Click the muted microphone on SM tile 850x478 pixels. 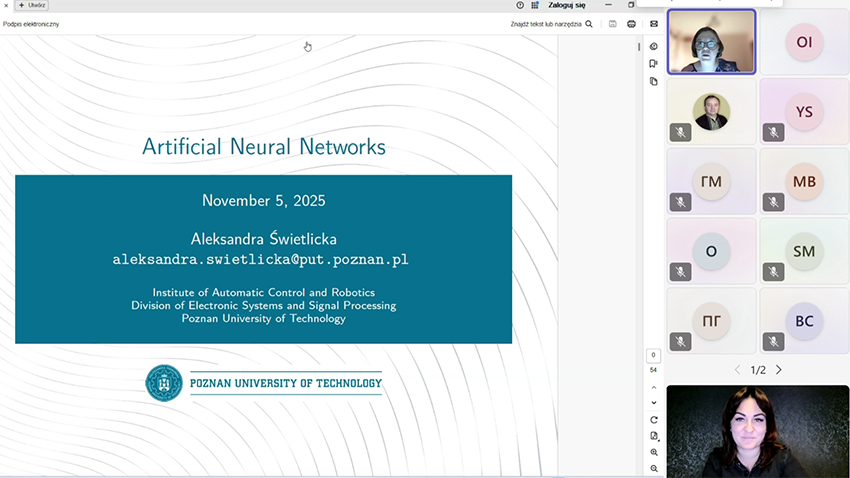click(x=773, y=272)
